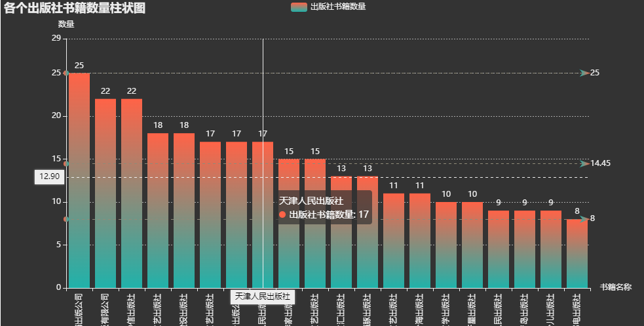Screen dimensions: 644x326
Task: Click the legend gradient color icon
Action: 299,7
